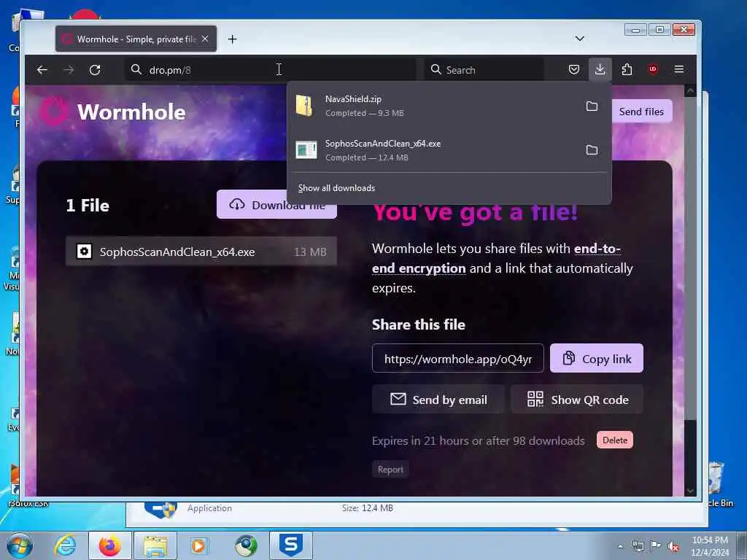
Task: Open the Windows Start menu
Action: 20,545
